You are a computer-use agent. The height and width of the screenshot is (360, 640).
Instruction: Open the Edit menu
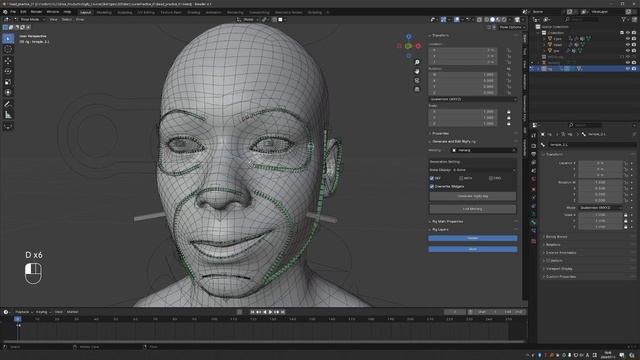click(x=23, y=12)
